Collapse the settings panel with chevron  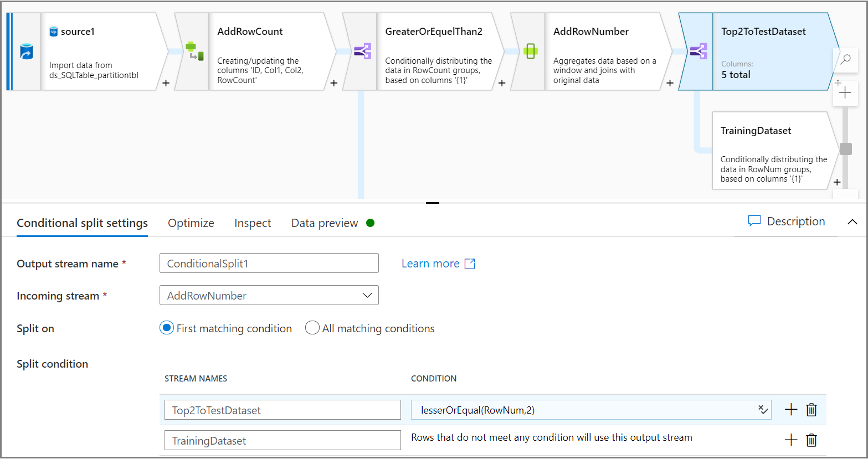[x=852, y=222]
